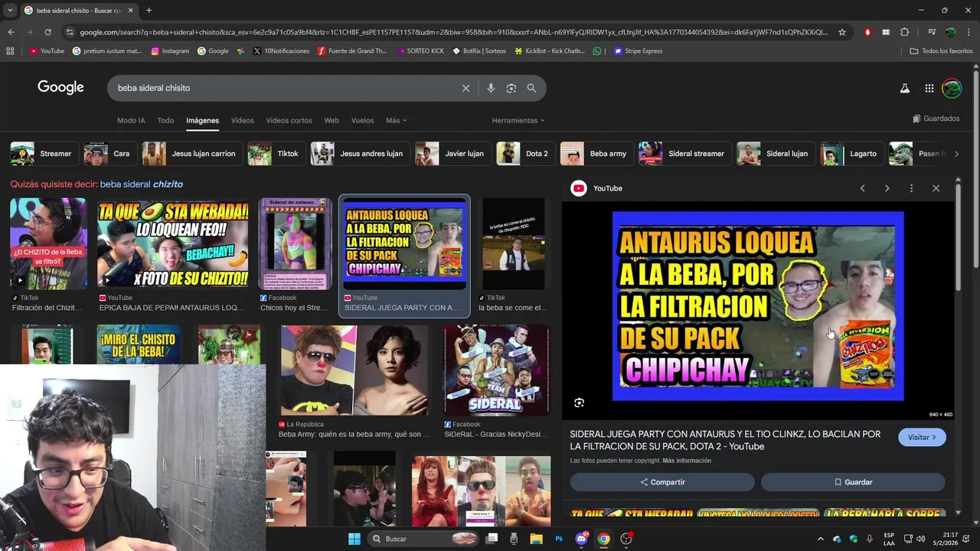
Task: Open Chrome three-dot menu
Action: click(x=969, y=32)
